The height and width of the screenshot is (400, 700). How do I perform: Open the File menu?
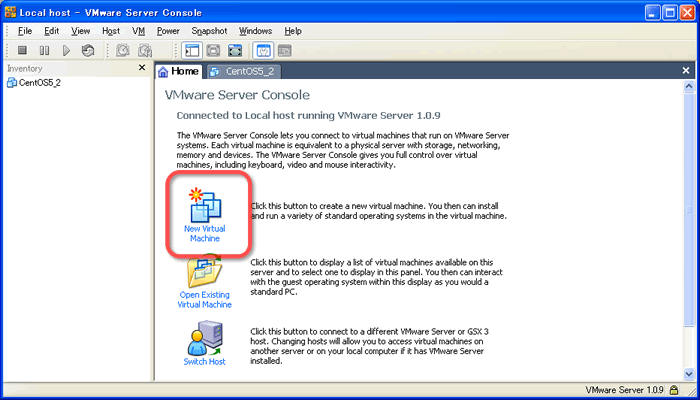click(25, 31)
